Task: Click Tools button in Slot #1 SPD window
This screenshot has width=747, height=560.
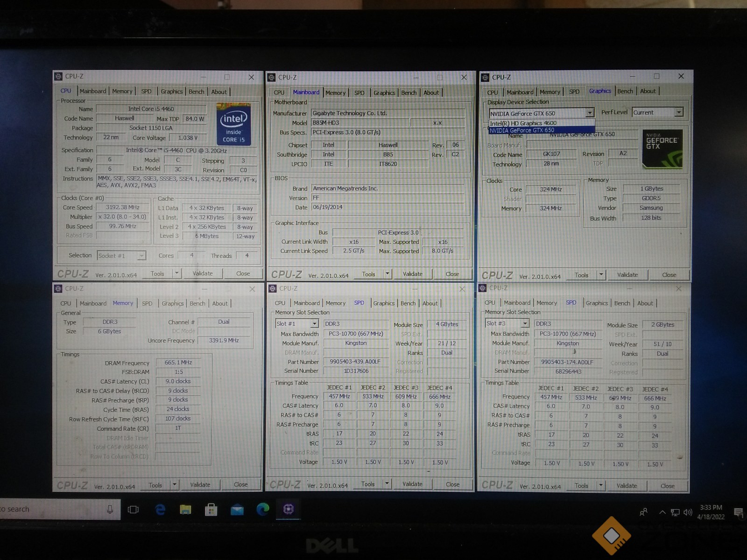Action: 368,484
